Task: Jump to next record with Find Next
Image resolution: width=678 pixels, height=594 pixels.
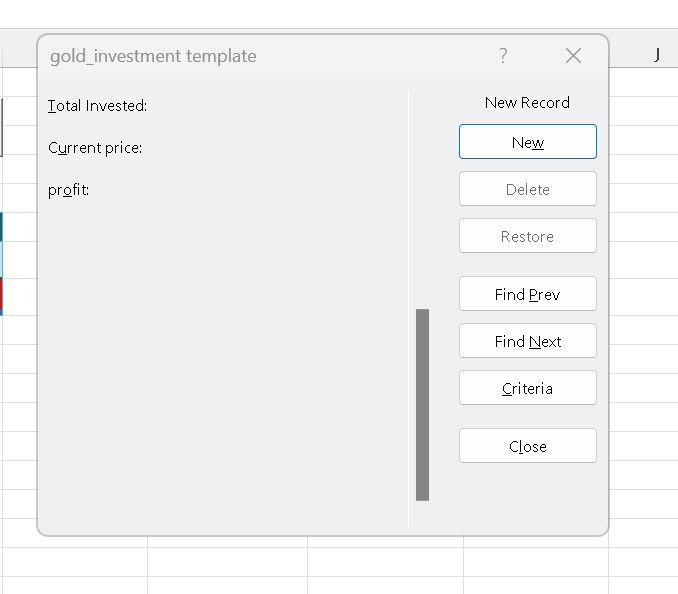Action: click(527, 341)
